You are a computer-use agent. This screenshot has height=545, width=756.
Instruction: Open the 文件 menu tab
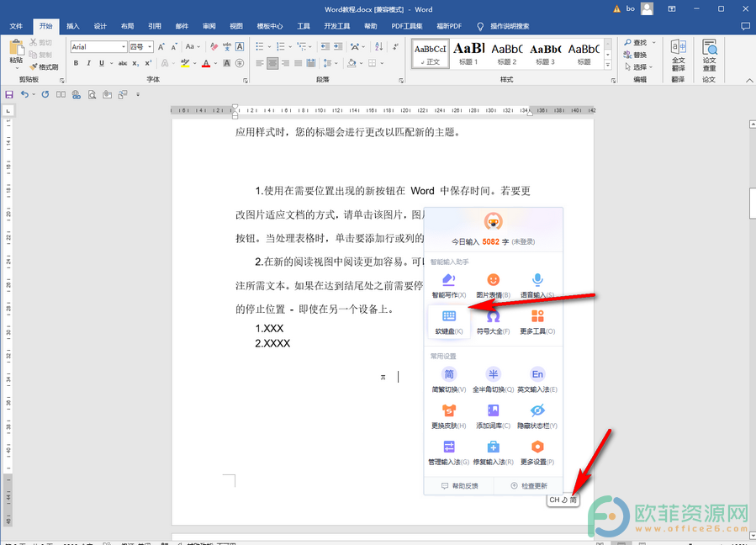point(16,26)
